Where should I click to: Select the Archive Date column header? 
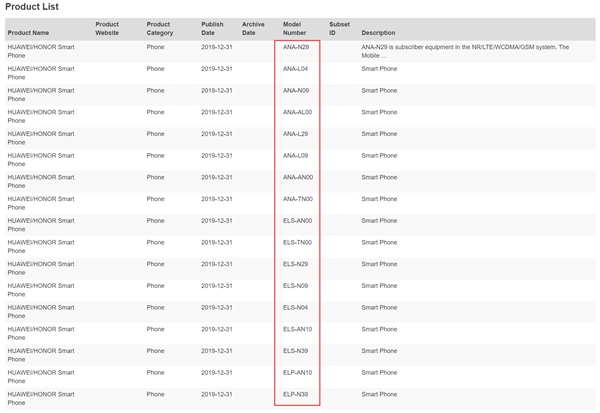coord(253,29)
